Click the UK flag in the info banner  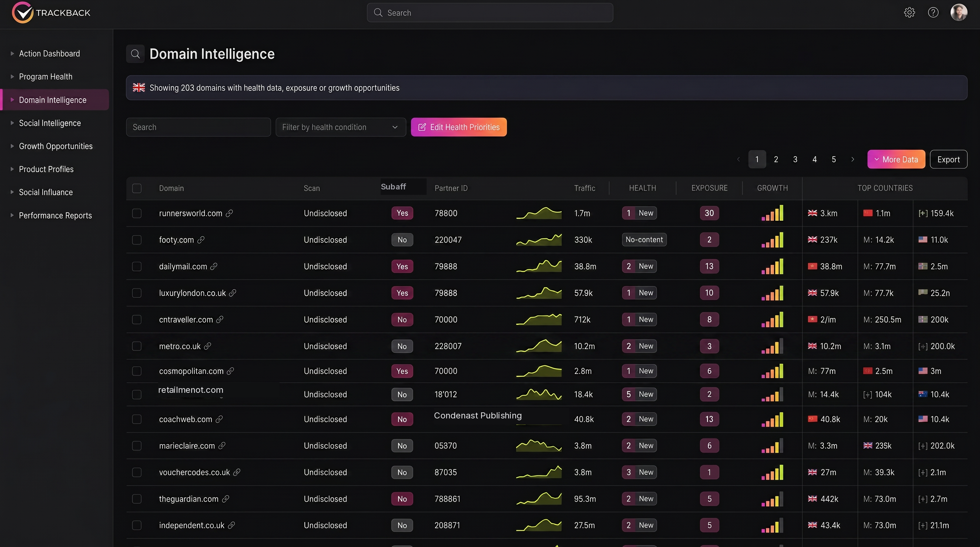[x=139, y=88]
